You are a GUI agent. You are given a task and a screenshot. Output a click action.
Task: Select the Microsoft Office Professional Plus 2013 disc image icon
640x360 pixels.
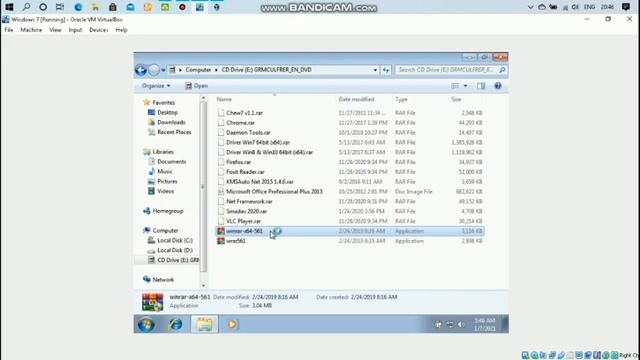[221, 191]
